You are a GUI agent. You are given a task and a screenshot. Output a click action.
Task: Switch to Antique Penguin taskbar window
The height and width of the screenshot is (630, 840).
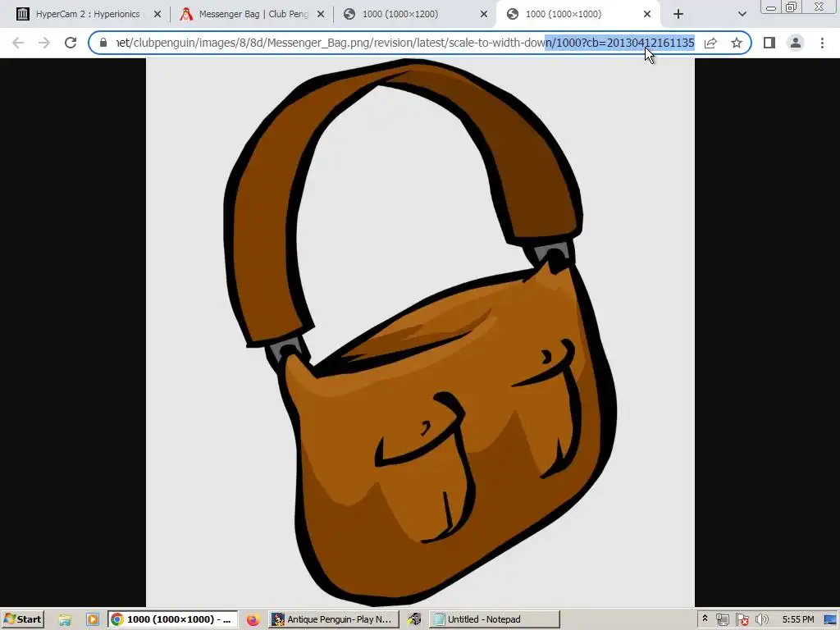pyautogui.click(x=335, y=620)
